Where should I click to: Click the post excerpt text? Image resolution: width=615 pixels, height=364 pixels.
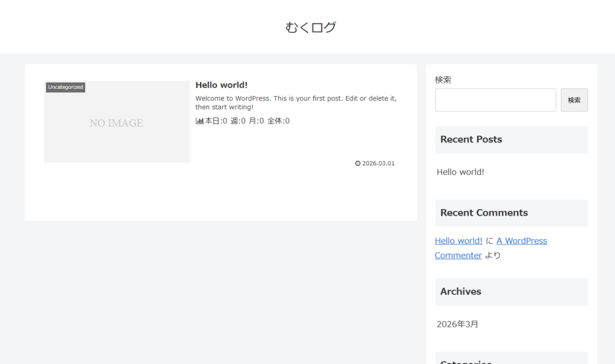tap(295, 103)
